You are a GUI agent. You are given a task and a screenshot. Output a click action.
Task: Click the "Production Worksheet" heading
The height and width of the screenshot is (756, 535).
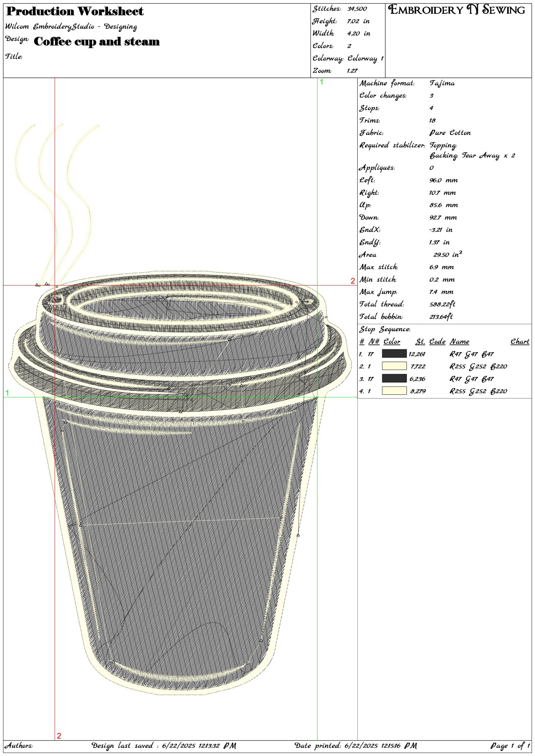pyautogui.click(x=75, y=12)
